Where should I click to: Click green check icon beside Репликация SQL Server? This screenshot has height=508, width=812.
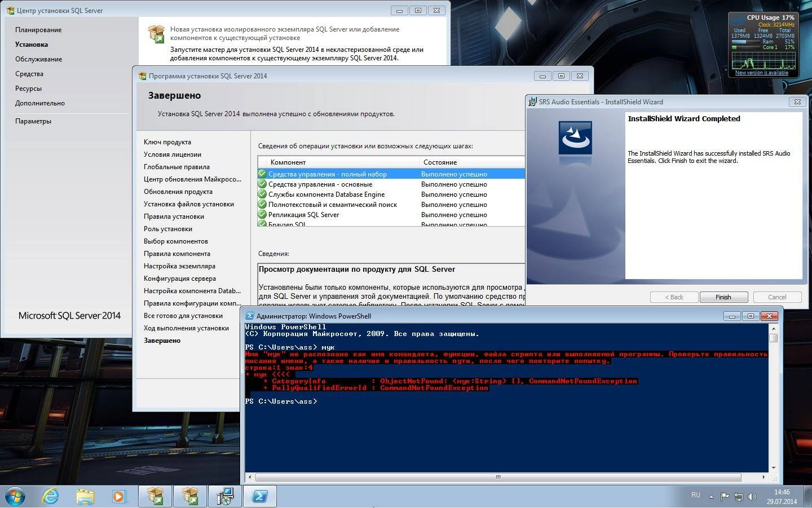[x=262, y=214]
